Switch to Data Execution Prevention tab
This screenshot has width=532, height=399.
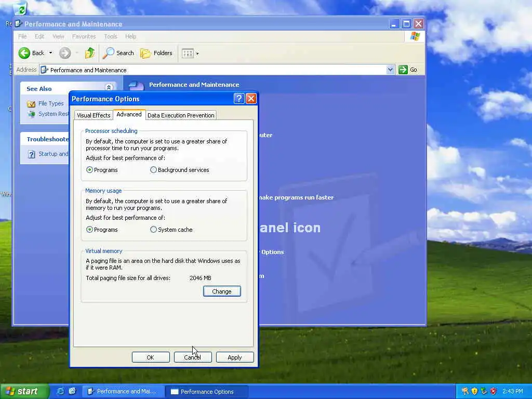pos(181,115)
